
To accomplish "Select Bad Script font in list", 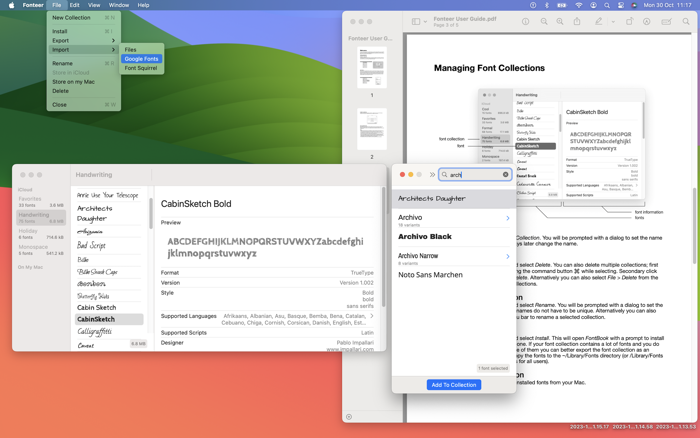I will 109,245.
